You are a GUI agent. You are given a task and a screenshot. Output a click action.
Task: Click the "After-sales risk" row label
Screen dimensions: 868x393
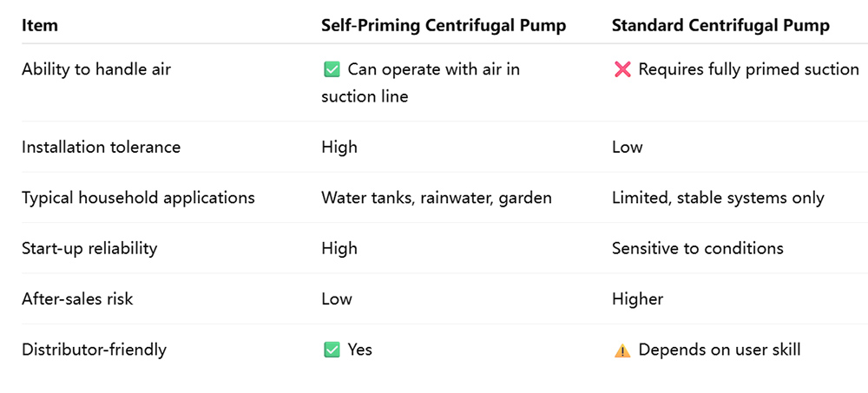point(77,299)
